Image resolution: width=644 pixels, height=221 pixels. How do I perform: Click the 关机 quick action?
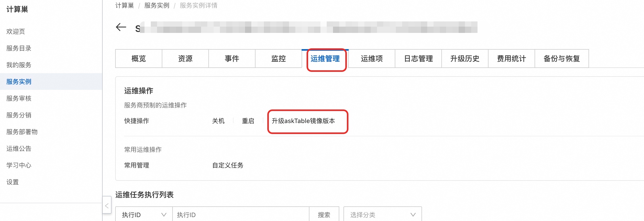(218, 121)
